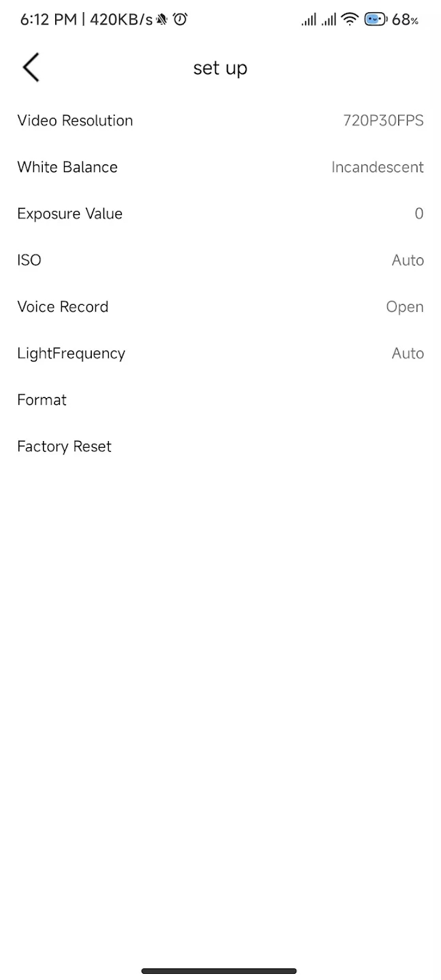Tap the battery indicator icon
441x980 pixels.
[376, 20]
